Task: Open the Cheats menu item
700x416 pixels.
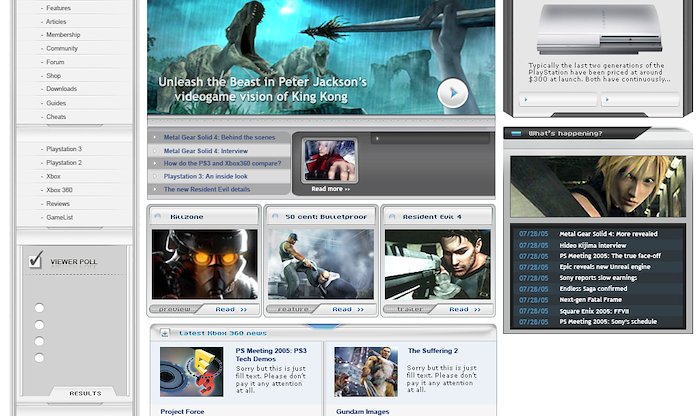Action: 56,117
